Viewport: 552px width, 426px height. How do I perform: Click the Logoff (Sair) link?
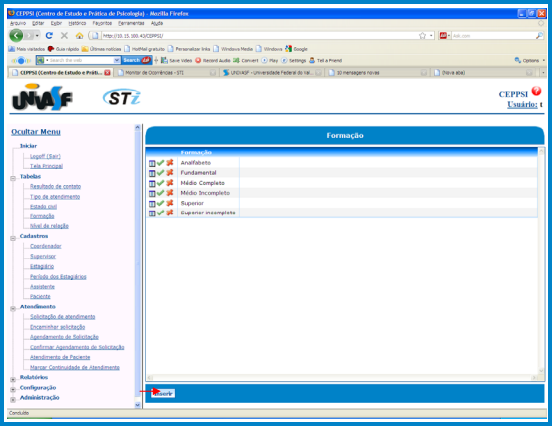[x=45, y=156]
